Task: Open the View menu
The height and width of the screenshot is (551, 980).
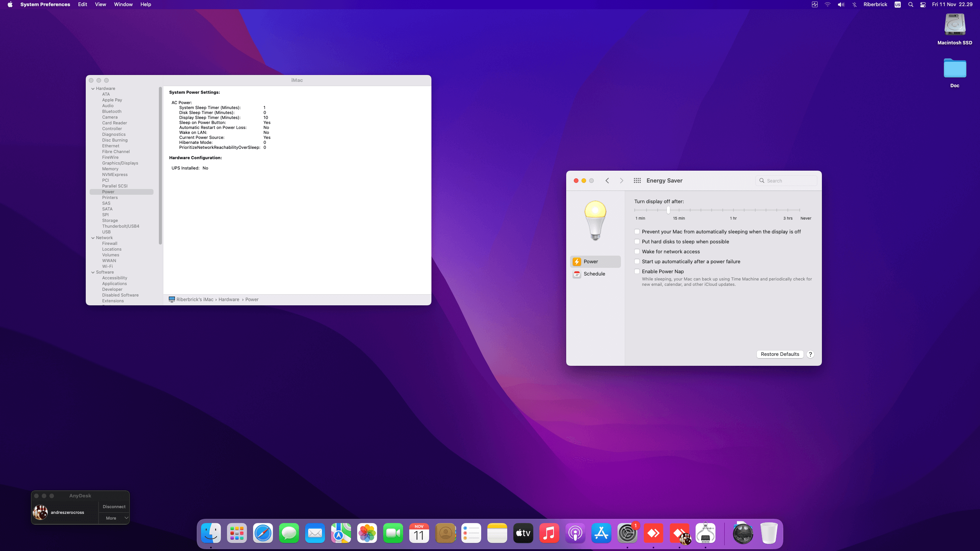Action: 100,5
